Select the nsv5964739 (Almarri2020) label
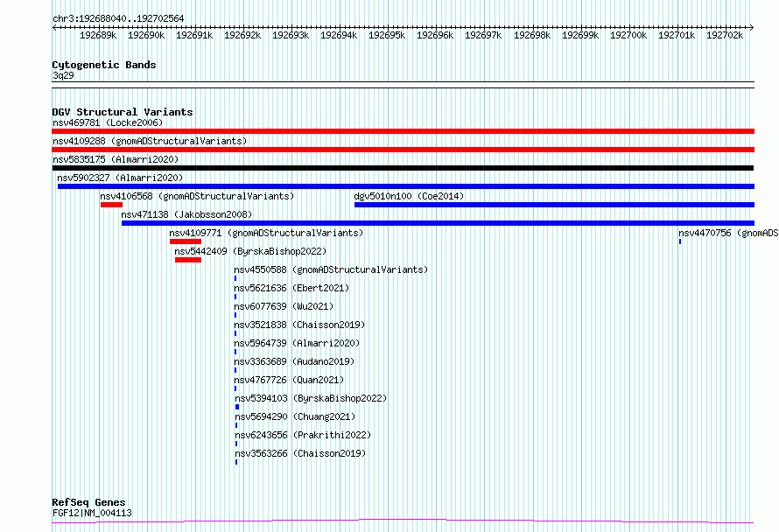 [297, 343]
